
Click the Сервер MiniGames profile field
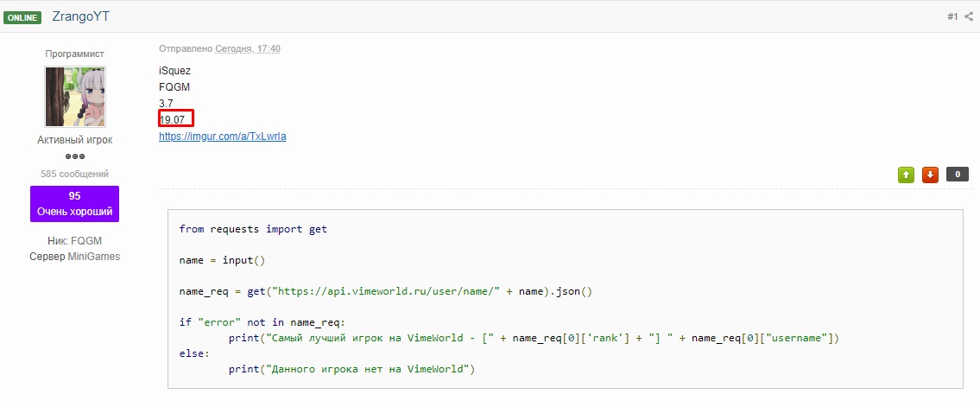[74, 257]
